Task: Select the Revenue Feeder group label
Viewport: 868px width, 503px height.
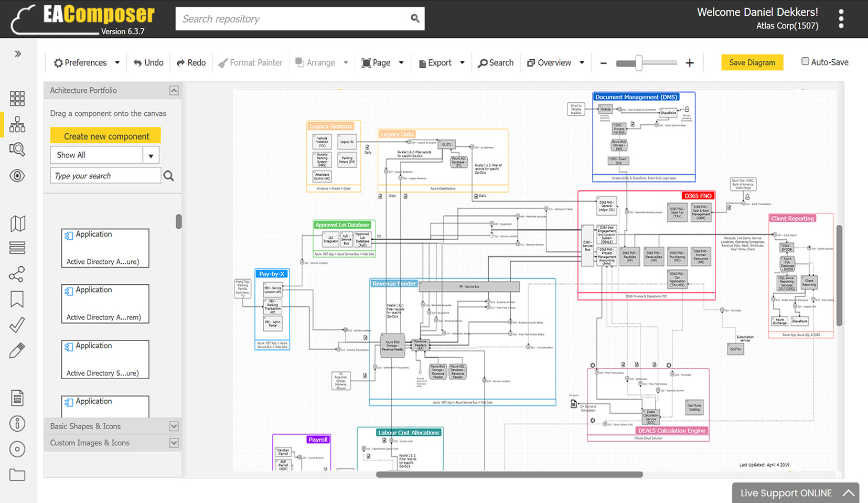Action: tap(394, 284)
